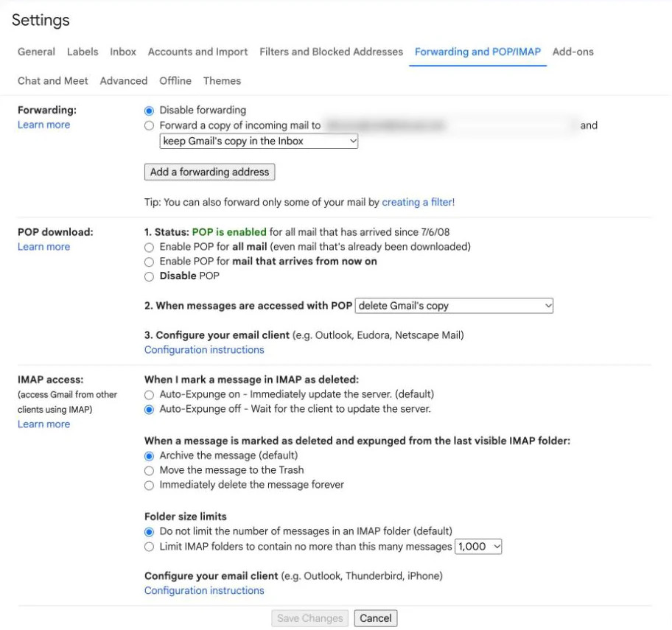Image resolution: width=672 pixels, height=630 pixels.
Task: Switch to Chat and Meet tab
Action: click(x=53, y=81)
